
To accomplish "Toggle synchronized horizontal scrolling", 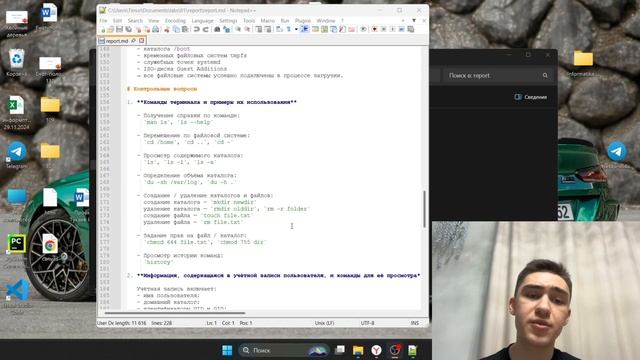I will click(x=268, y=29).
